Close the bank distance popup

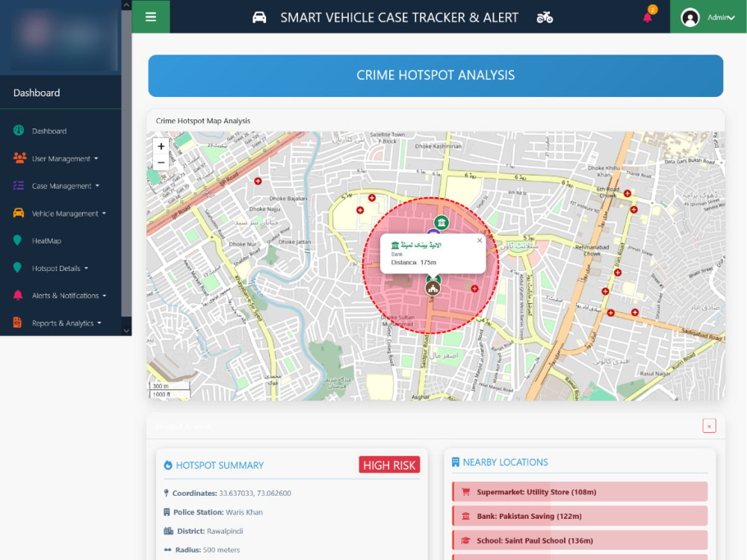pos(480,240)
